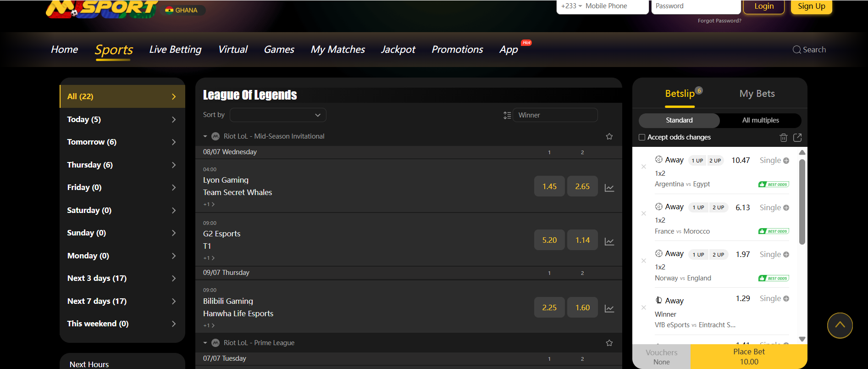
Task: Favorite the Prime League star icon
Action: (x=609, y=343)
